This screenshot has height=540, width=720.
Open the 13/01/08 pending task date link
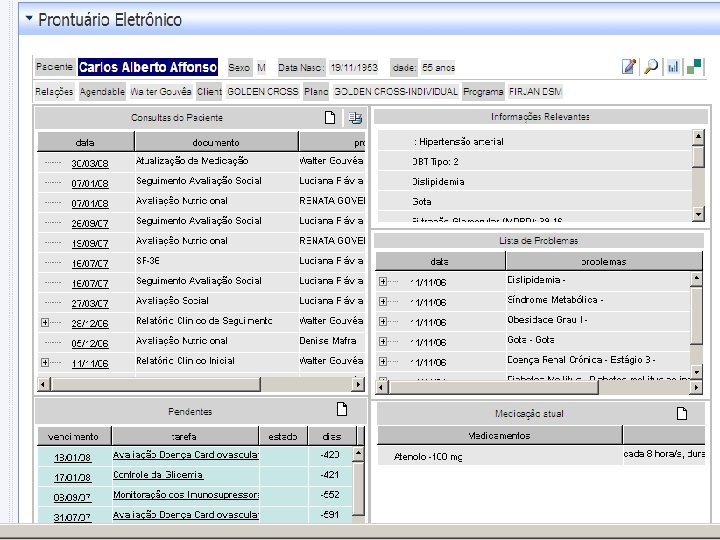(73, 457)
